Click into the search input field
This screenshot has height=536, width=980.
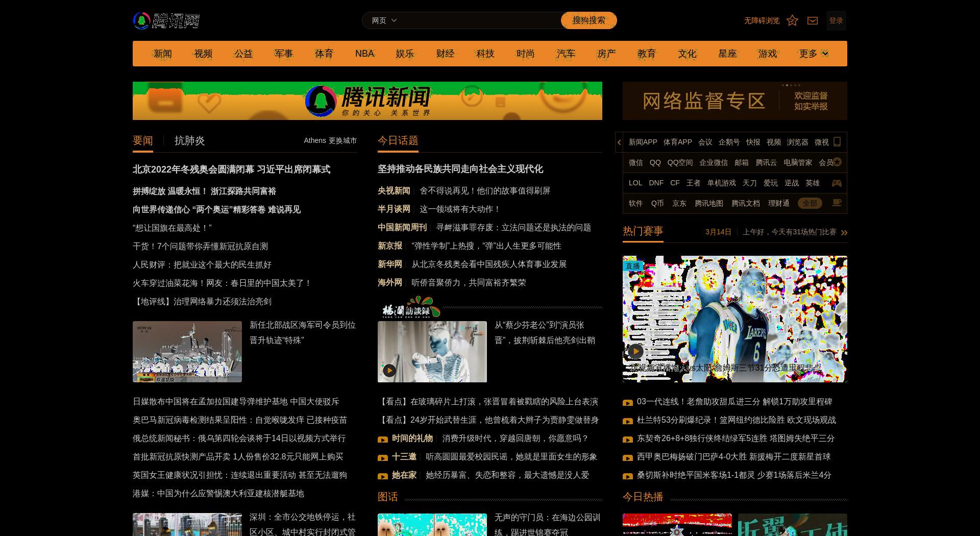[480, 20]
